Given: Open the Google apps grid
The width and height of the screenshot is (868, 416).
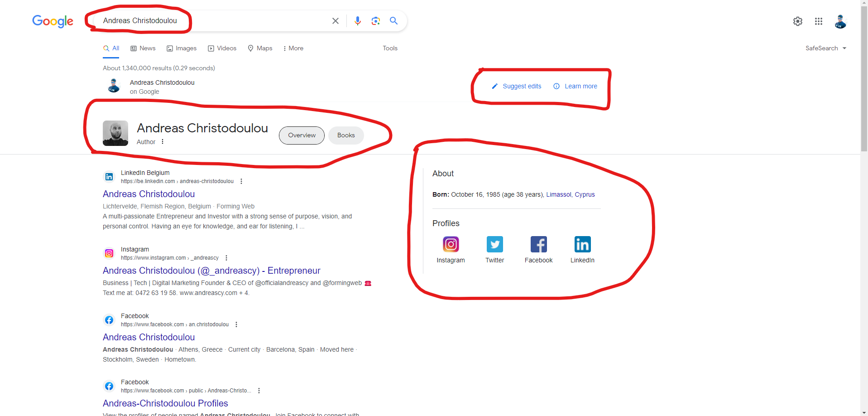Looking at the screenshot, I should pos(819,21).
